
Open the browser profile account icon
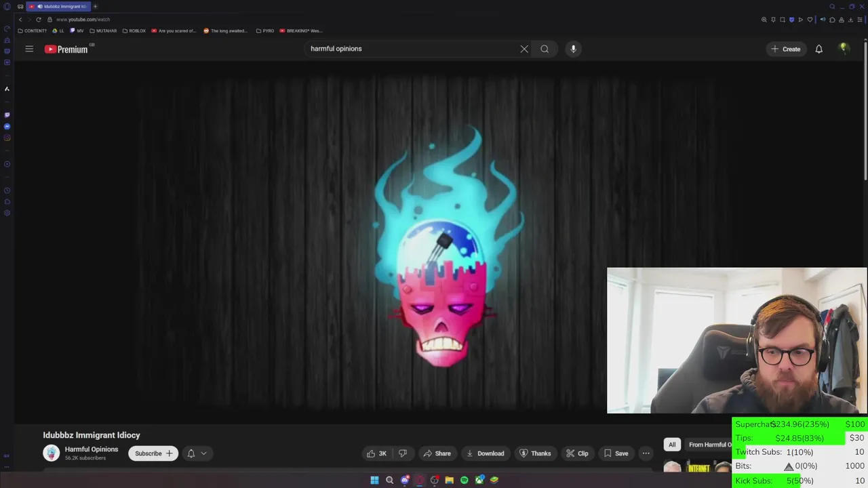[x=842, y=20]
